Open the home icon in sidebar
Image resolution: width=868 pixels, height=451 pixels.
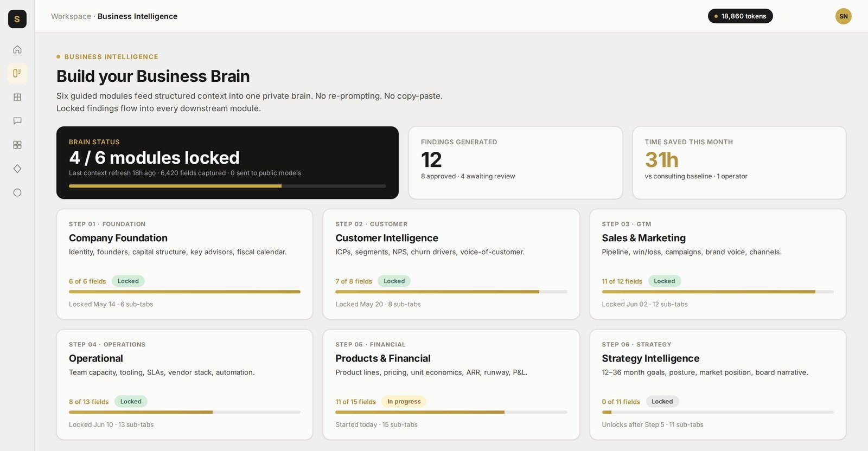pyautogui.click(x=17, y=49)
